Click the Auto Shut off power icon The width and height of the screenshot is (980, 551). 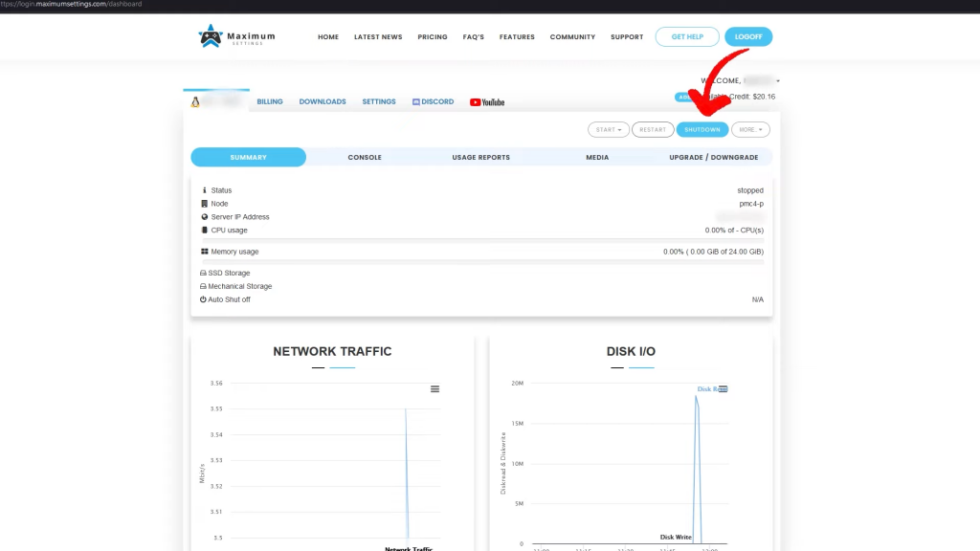pos(203,299)
